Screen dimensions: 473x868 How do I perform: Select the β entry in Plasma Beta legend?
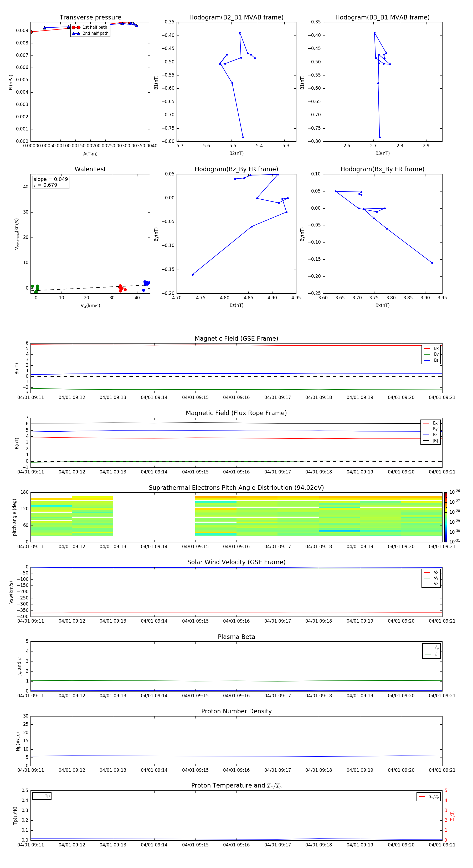coord(432,654)
